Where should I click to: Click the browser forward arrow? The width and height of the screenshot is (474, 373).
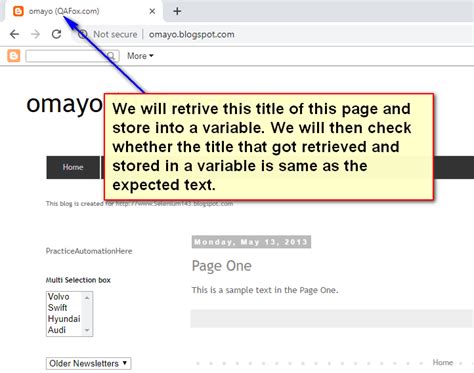35,34
